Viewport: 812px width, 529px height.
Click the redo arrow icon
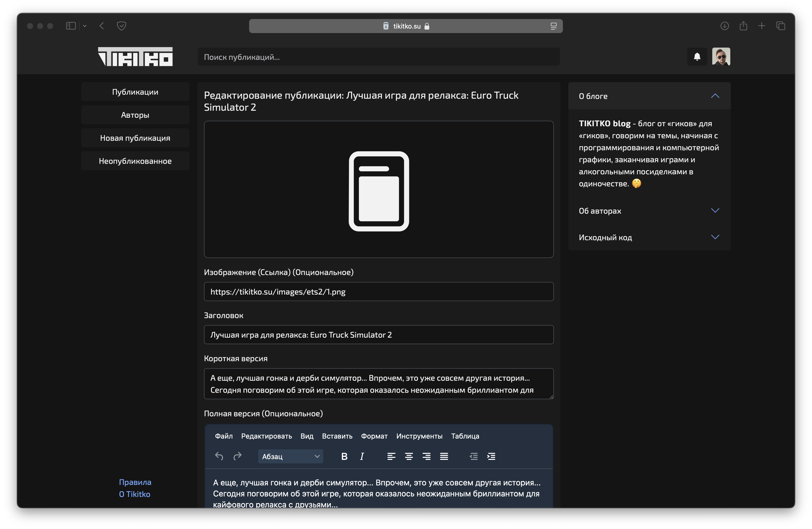[x=237, y=456]
